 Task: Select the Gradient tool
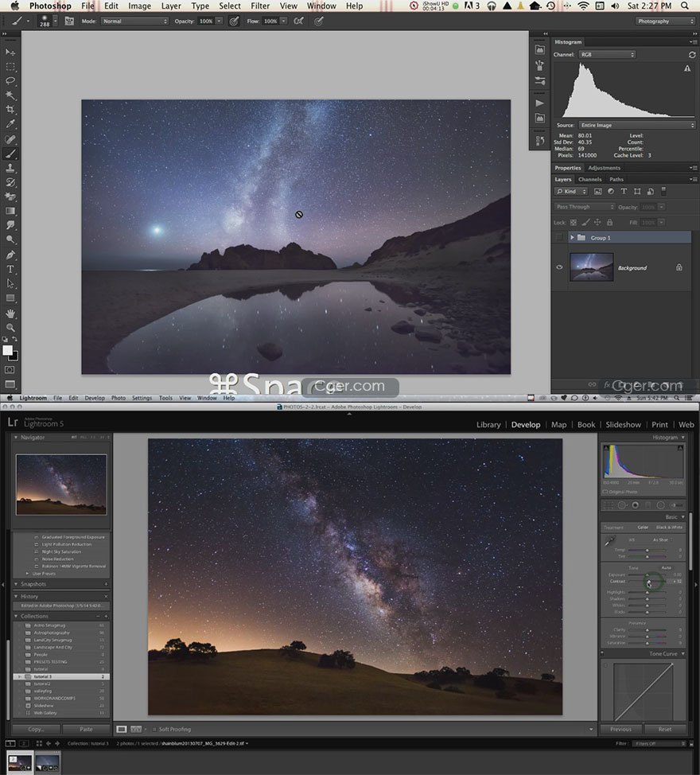pos(10,211)
